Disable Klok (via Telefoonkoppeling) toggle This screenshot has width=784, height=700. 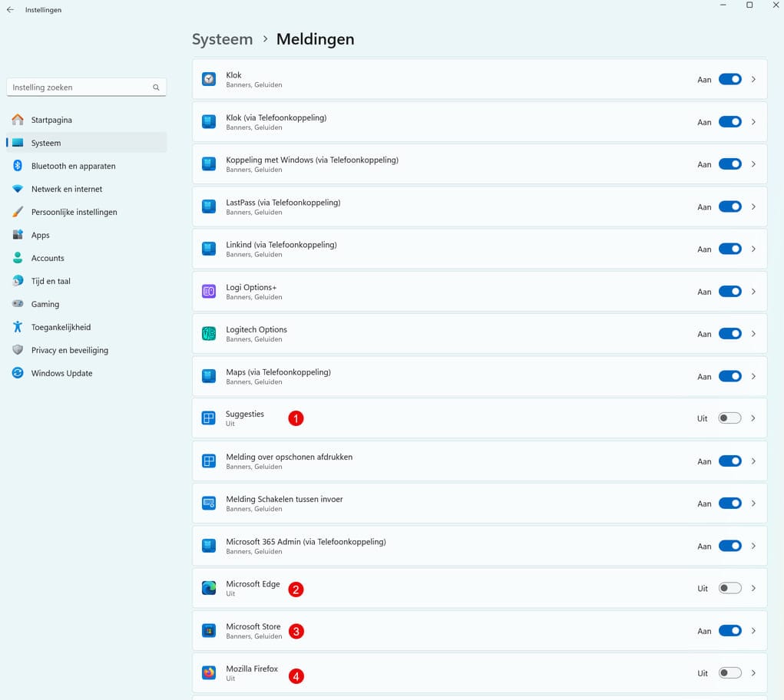pos(730,121)
